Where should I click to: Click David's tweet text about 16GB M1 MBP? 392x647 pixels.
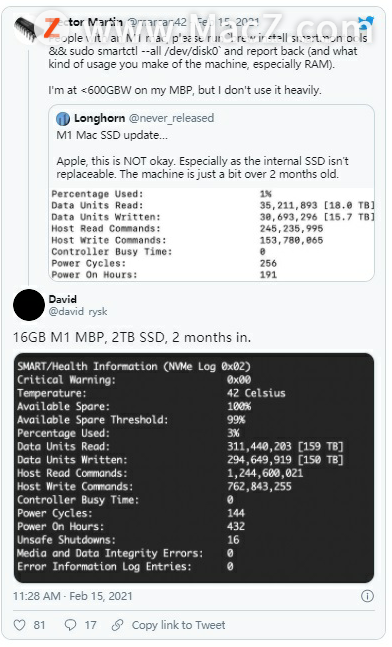pyautogui.click(x=132, y=337)
